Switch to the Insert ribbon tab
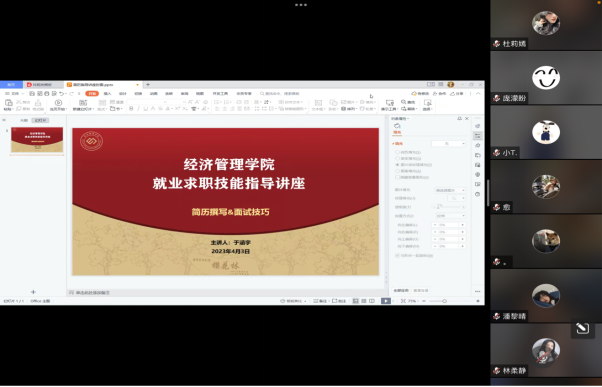The height and width of the screenshot is (387, 602). point(107,94)
